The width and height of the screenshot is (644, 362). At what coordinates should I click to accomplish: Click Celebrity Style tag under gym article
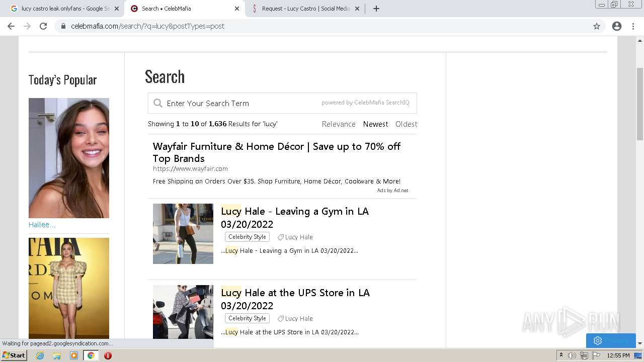coord(247,237)
